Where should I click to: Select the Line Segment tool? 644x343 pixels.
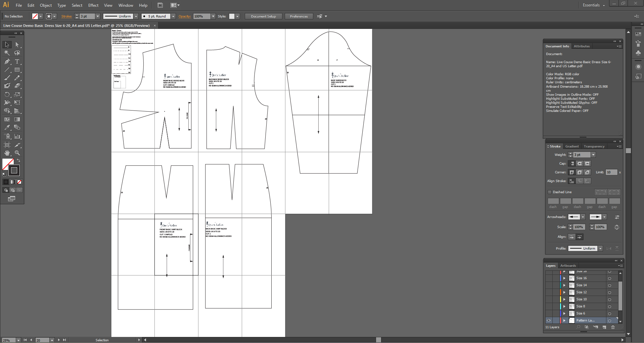[7, 70]
